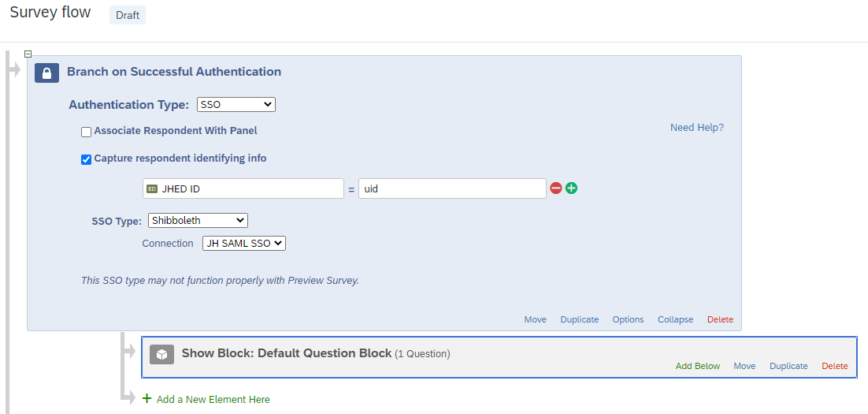Click the green plus add field icon
The width and height of the screenshot is (868, 414).
coord(571,188)
